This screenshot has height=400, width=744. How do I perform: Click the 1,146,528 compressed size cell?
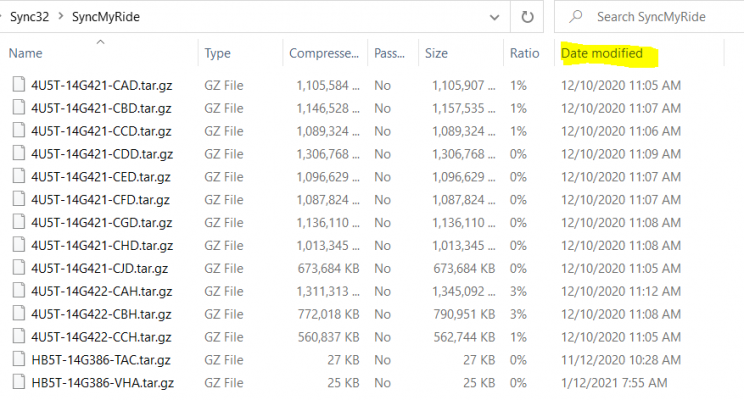point(328,108)
